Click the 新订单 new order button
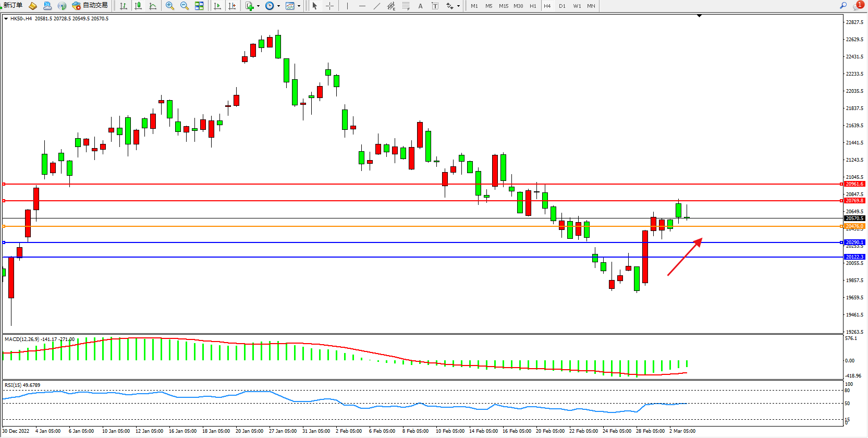 click(13, 5)
